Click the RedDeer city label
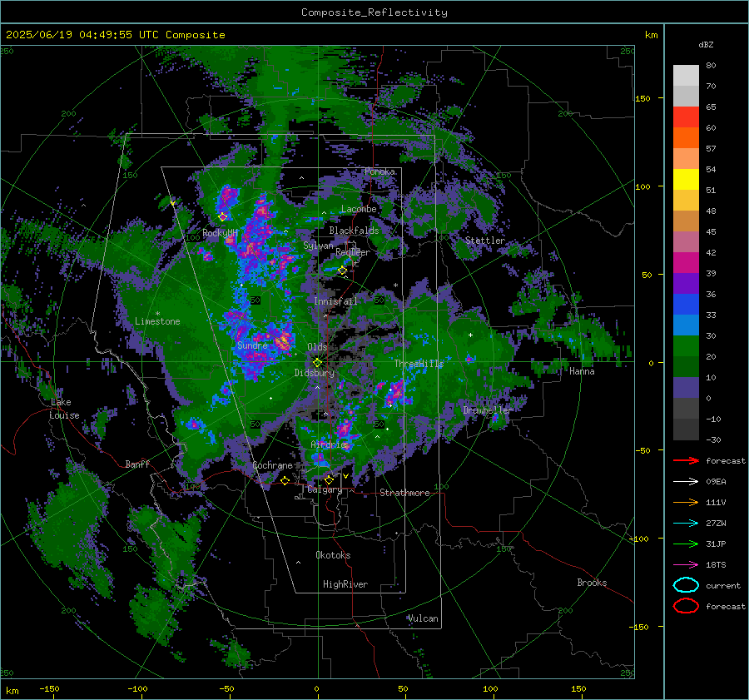This screenshot has height=700, width=749. tap(353, 252)
